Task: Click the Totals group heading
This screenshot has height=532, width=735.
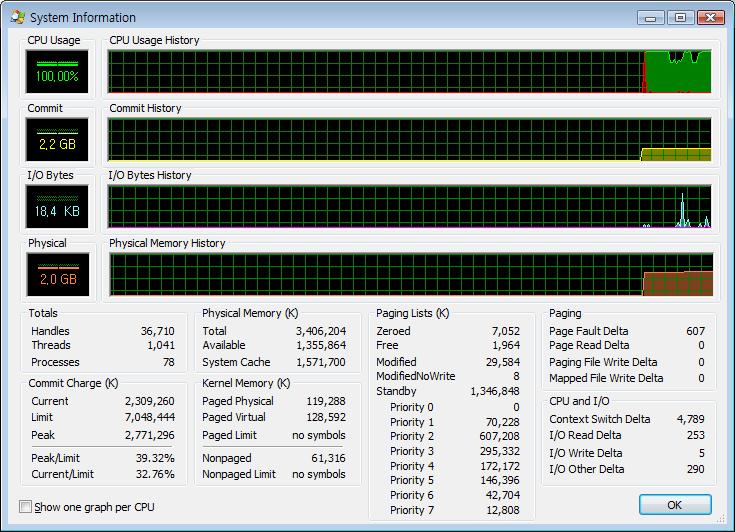Action: (43, 313)
